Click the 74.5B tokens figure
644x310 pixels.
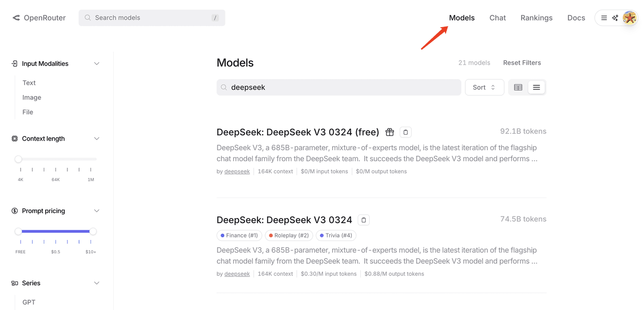(x=523, y=219)
